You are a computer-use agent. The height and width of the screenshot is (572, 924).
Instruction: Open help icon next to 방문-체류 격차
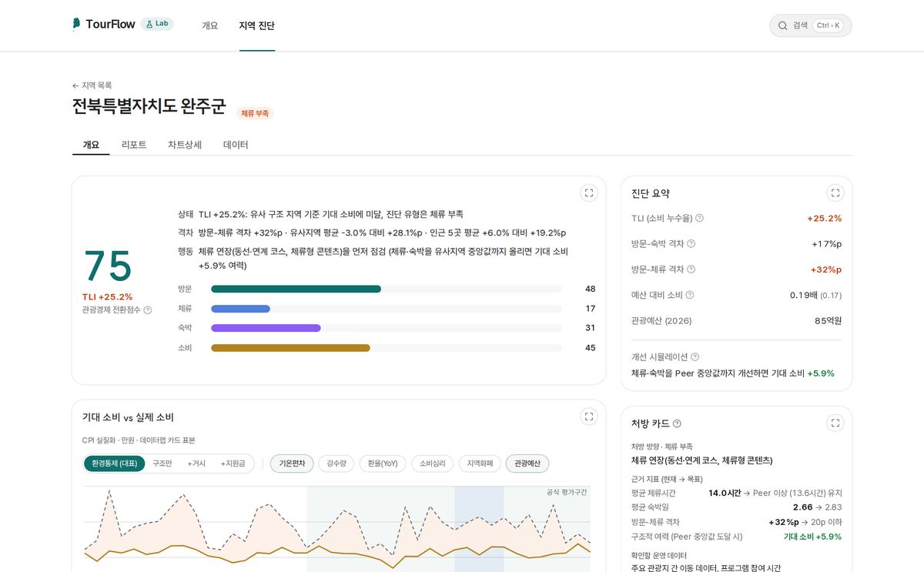click(x=691, y=269)
